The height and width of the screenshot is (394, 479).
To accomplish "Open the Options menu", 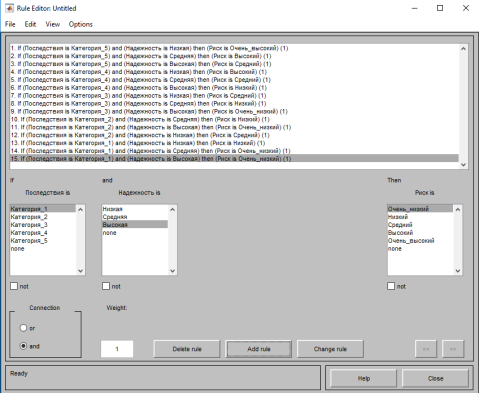I will [81, 24].
